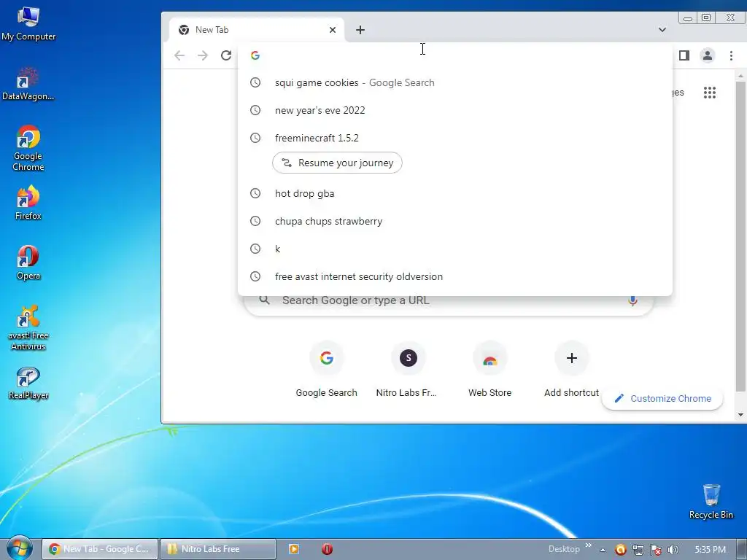Click the volume speaker tray icon
The height and width of the screenshot is (560, 747).
pyautogui.click(x=673, y=550)
